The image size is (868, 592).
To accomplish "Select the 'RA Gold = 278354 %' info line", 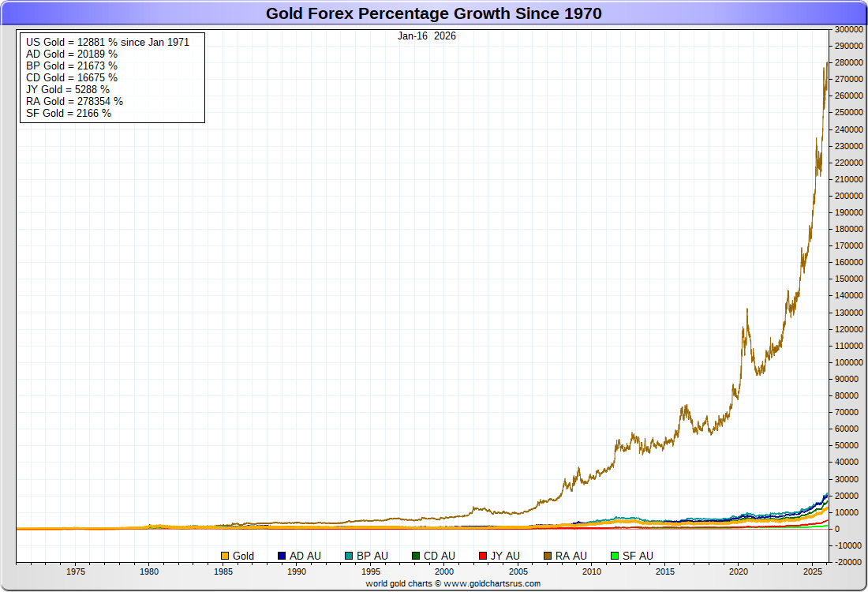I will pyautogui.click(x=74, y=101).
